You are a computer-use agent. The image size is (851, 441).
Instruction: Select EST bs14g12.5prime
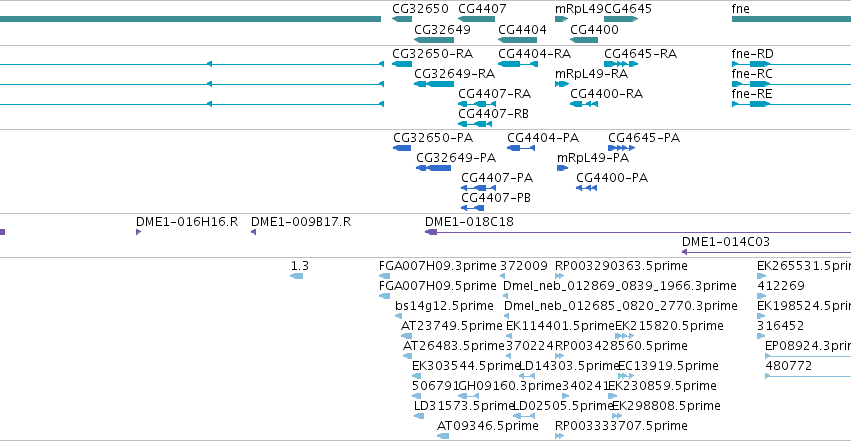coord(398,316)
